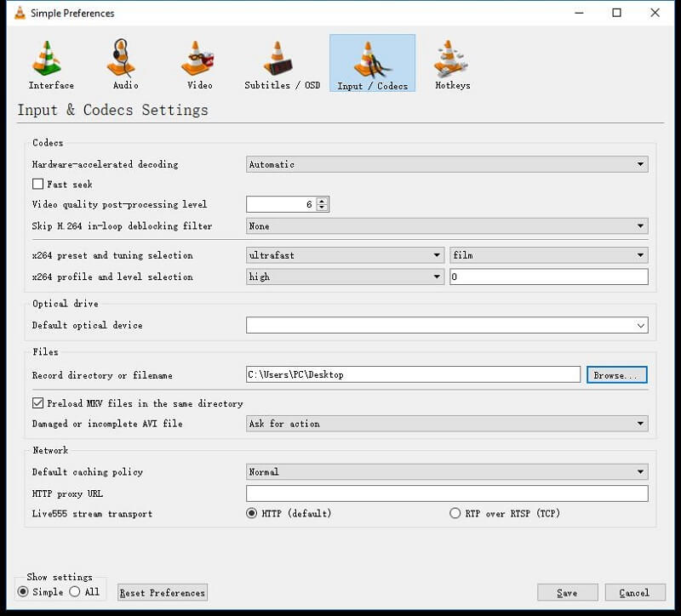Enable the Fast seek option
681x616 pixels.
click(37, 184)
